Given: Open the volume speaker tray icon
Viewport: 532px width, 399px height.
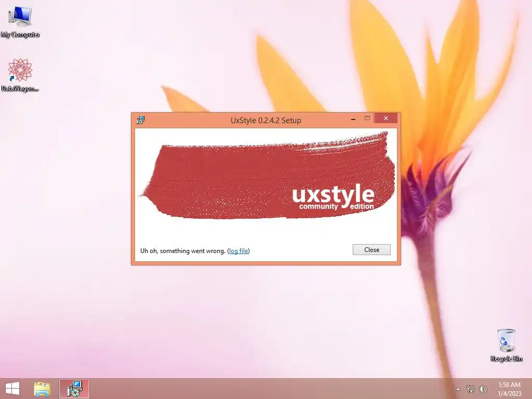Looking at the screenshot, I should click(x=483, y=389).
